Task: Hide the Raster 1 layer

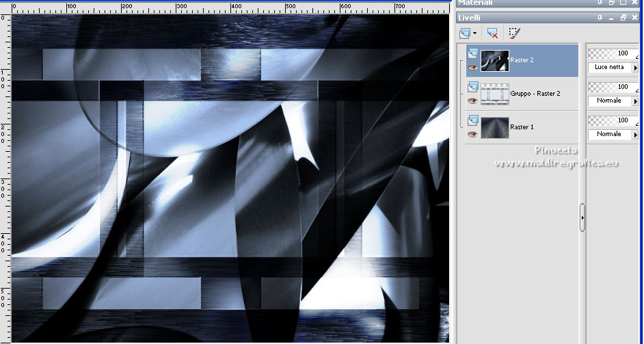Action: 472,135
